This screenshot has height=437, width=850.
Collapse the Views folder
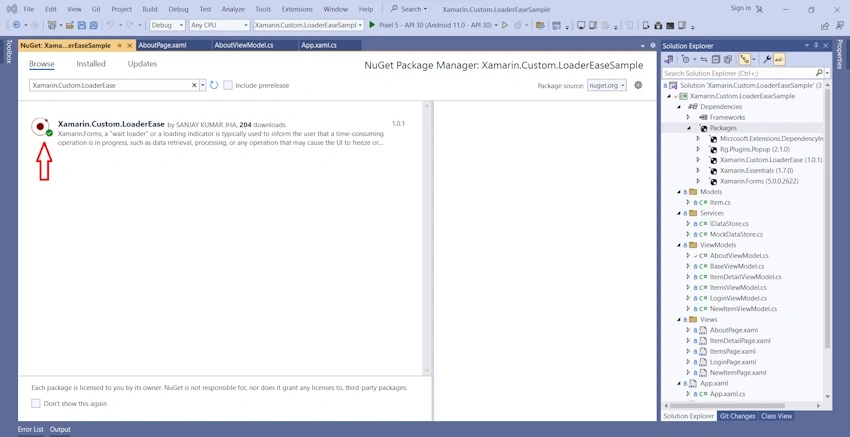tap(679, 319)
